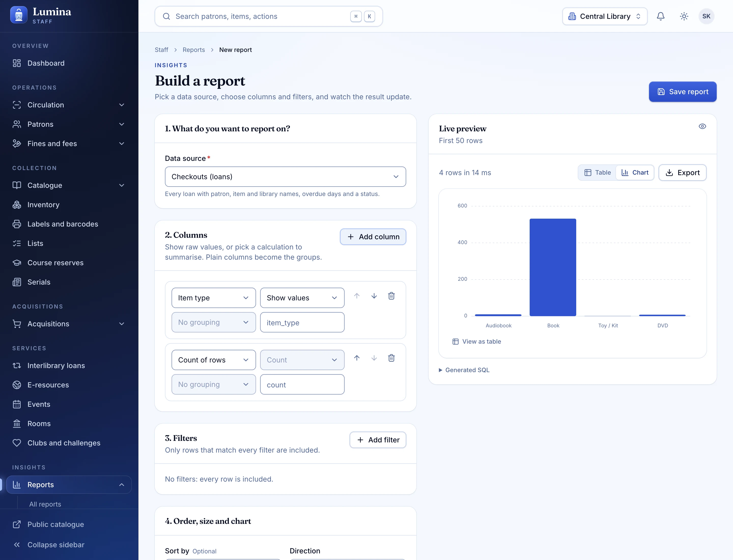733x560 pixels.
Task: Open Dashboard from the sidebar
Action: point(69,63)
